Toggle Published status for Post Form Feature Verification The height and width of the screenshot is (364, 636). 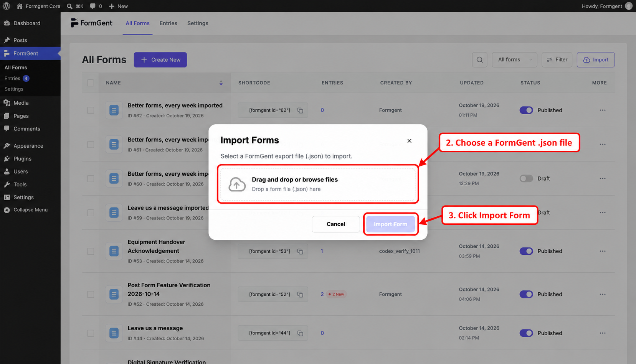tap(526, 294)
